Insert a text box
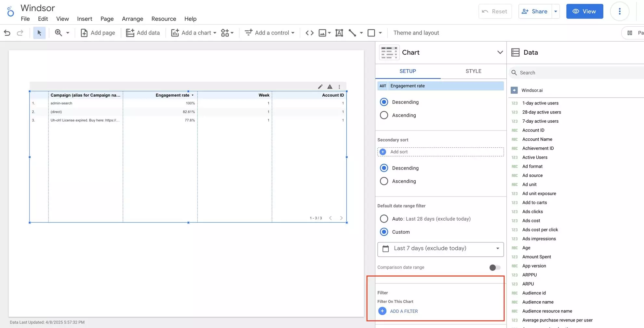Image resolution: width=644 pixels, height=328 pixels. (339, 33)
